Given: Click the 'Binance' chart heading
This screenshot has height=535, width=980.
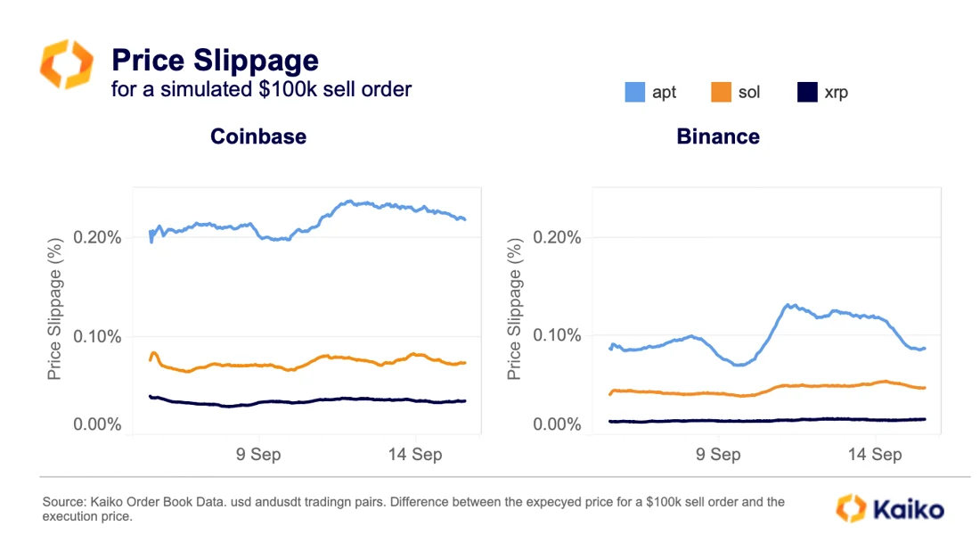Looking at the screenshot, I should tap(718, 136).
